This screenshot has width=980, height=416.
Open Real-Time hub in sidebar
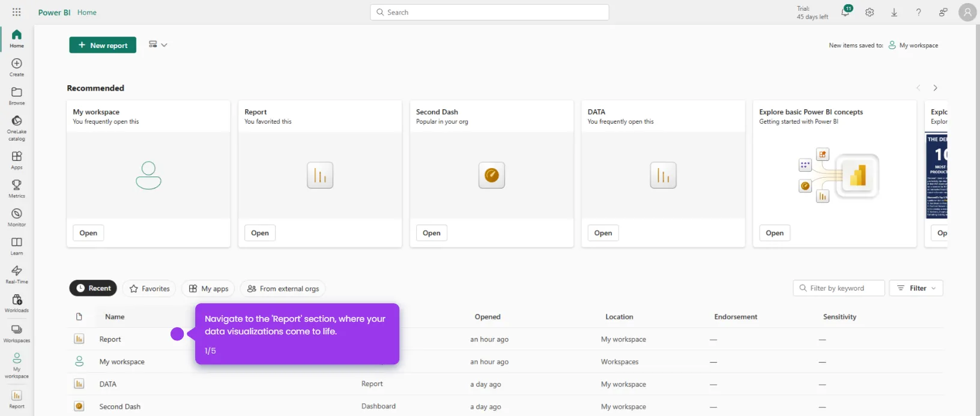coord(17,274)
